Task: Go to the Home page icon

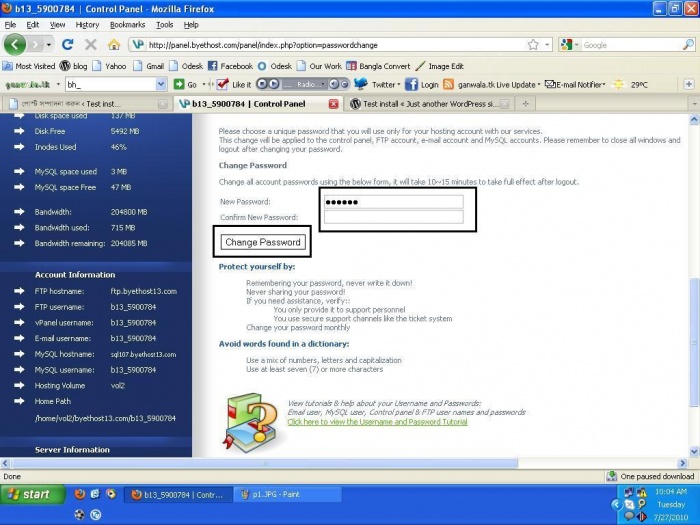Action: click(x=114, y=45)
